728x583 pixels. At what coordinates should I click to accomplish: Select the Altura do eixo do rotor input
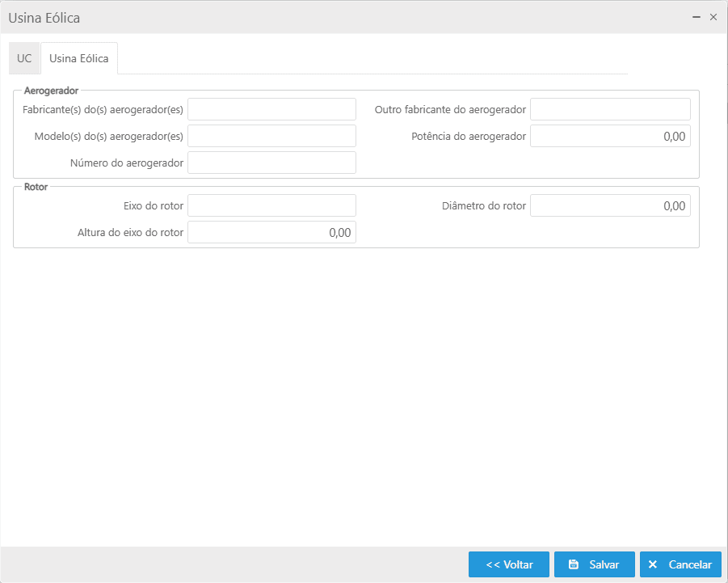pos(271,232)
